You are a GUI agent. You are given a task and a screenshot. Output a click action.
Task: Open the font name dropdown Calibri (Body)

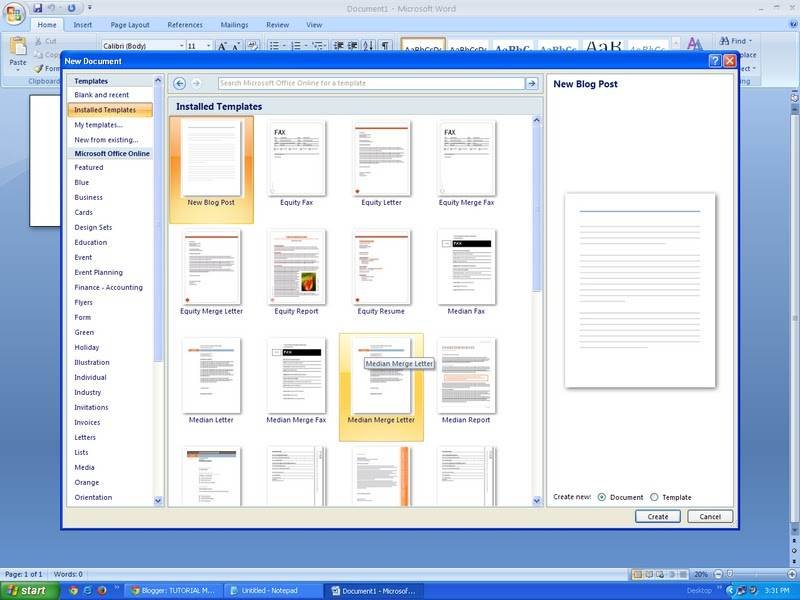coord(181,46)
